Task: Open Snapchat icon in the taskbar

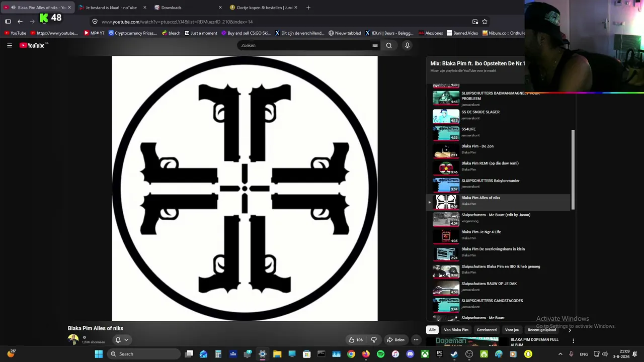Action: (528, 354)
